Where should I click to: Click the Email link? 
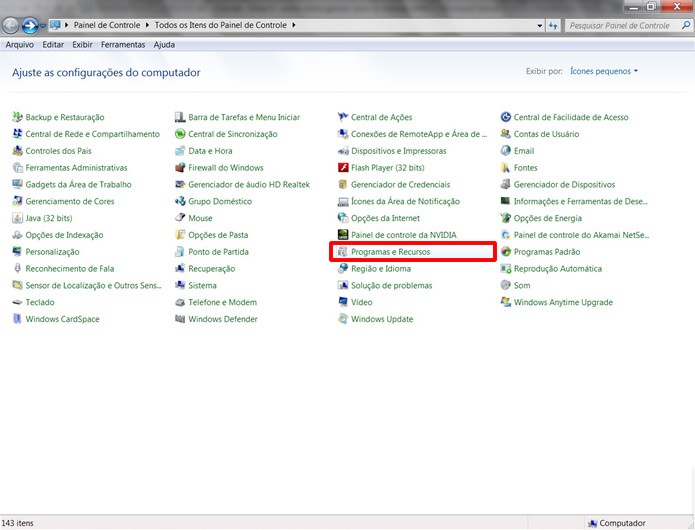point(523,151)
